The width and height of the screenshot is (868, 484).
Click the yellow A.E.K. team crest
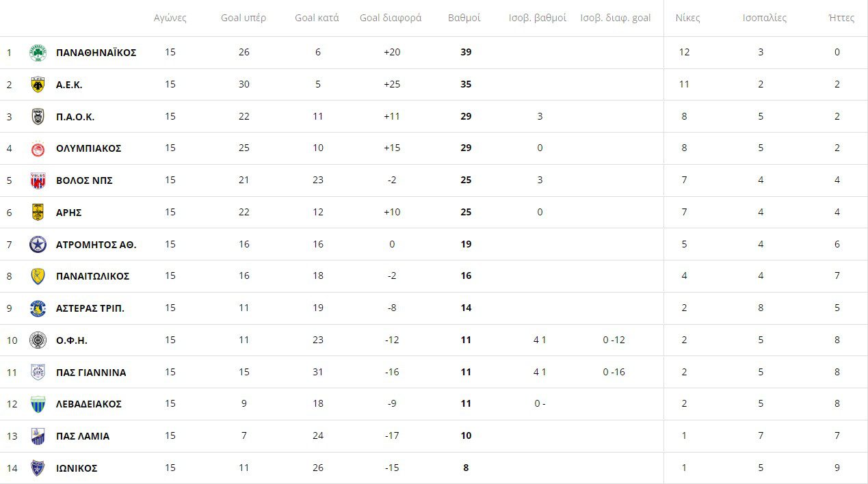coord(38,85)
